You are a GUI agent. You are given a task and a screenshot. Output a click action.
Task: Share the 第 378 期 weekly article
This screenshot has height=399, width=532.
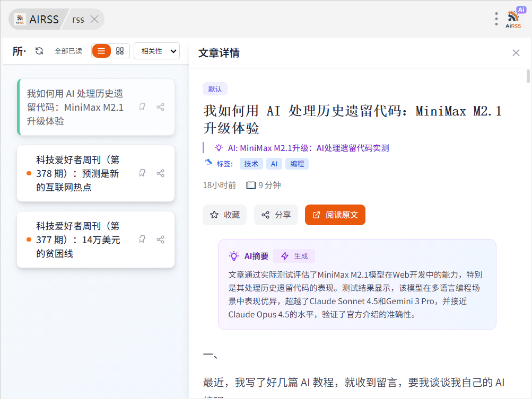pyautogui.click(x=160, y=173)
